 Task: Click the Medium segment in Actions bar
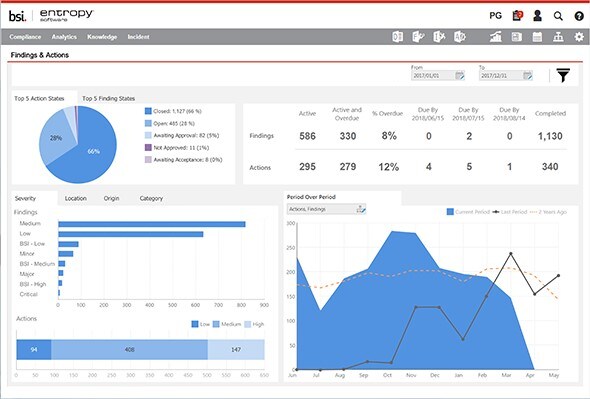[129, 350]
